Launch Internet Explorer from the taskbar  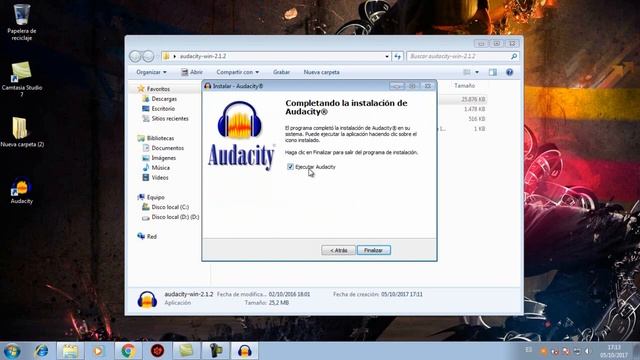point(41,351)
